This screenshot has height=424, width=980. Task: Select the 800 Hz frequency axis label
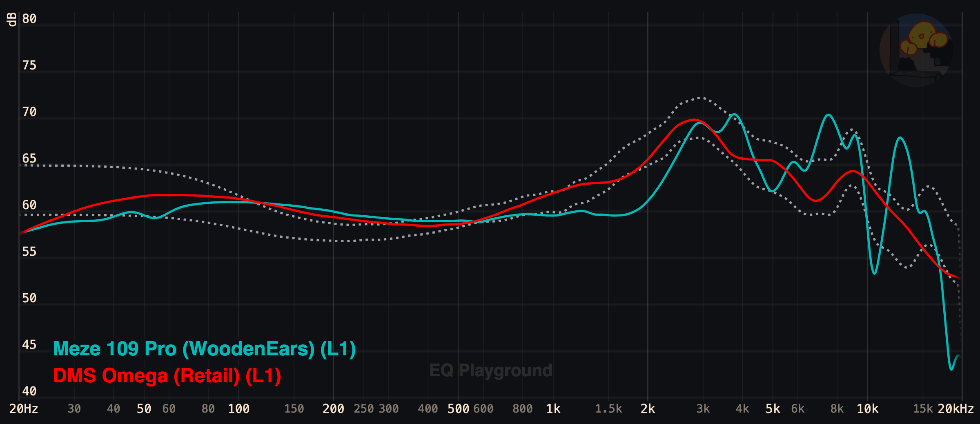[x=523, y=409]
